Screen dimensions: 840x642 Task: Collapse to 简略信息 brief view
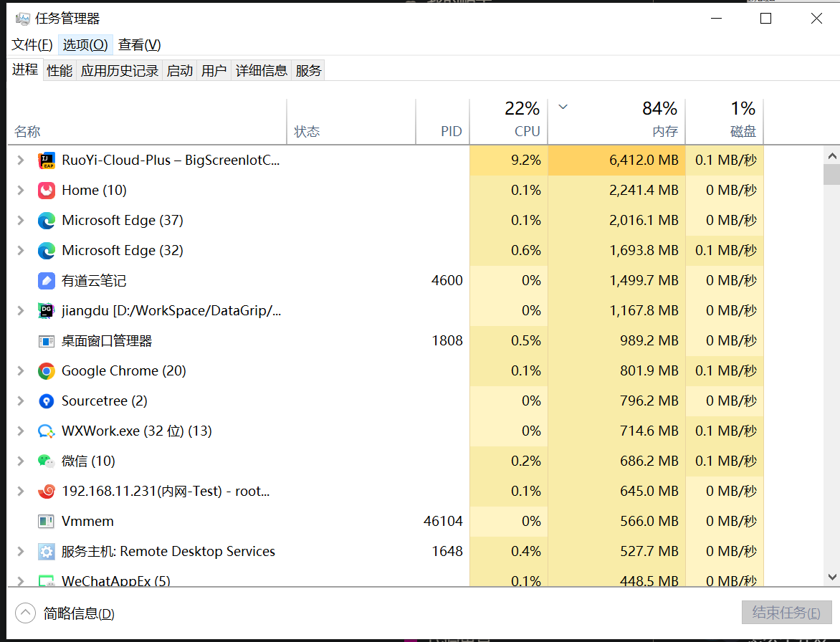tap(65, 613)
